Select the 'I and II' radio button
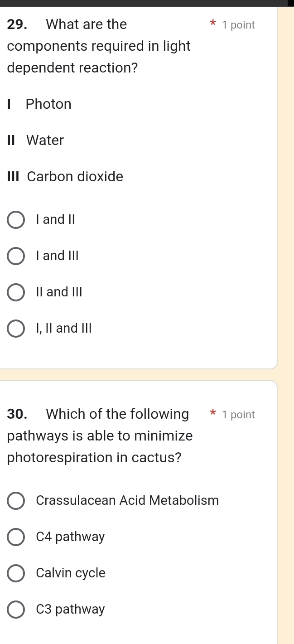Screen dimensions: 294x644 tap(15, 219)
